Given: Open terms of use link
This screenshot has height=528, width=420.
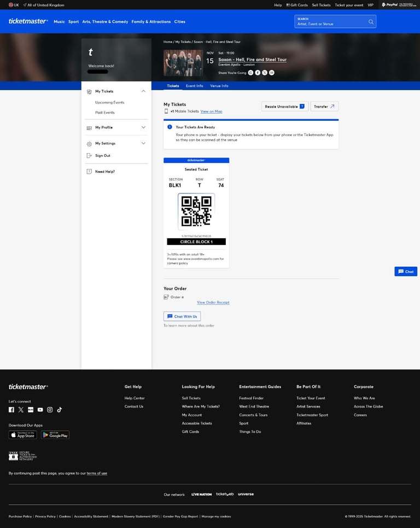Looking at the screenshot, I should point(97,473).
